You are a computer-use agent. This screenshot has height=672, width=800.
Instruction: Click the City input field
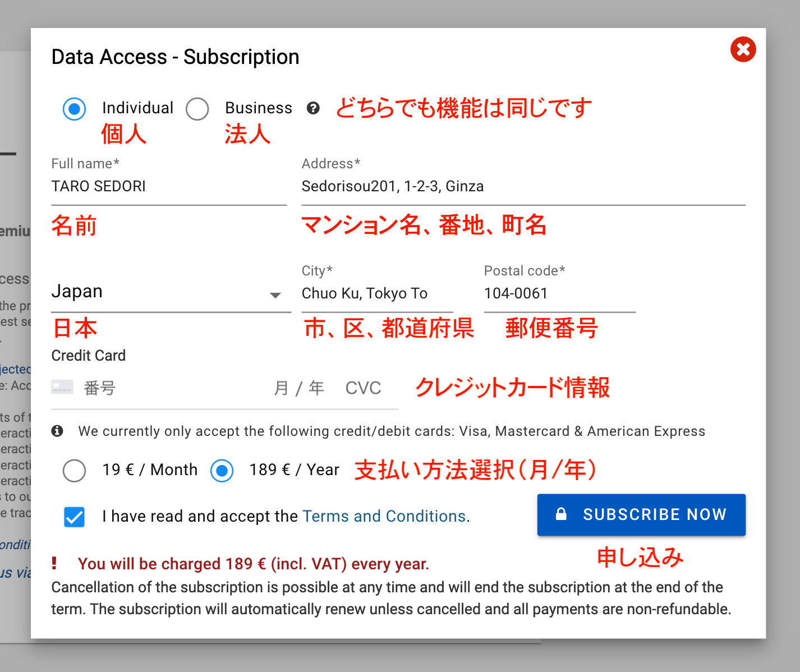coord(377,293)
